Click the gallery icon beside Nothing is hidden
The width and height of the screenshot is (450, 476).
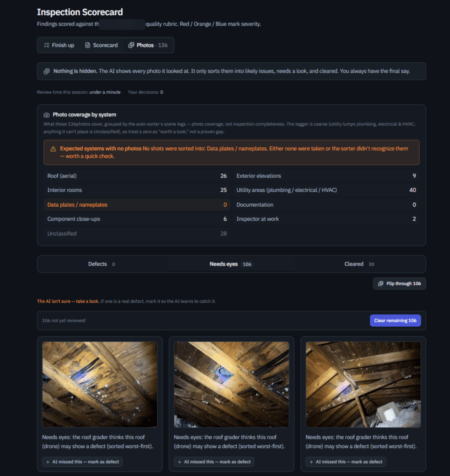click(x=47, y=71)
